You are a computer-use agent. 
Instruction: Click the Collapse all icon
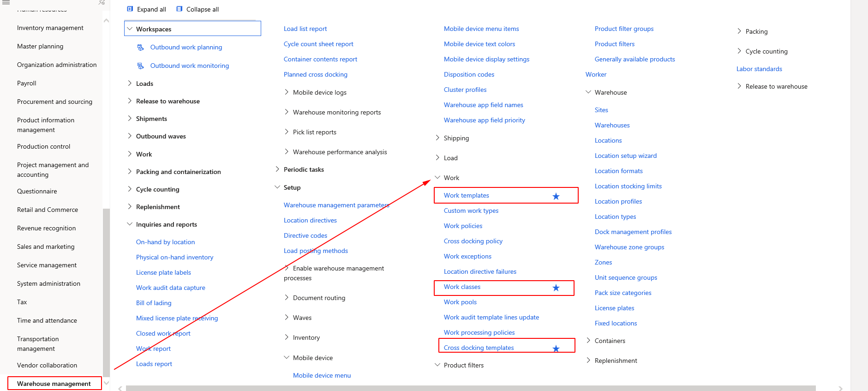(x=179, y=9)
